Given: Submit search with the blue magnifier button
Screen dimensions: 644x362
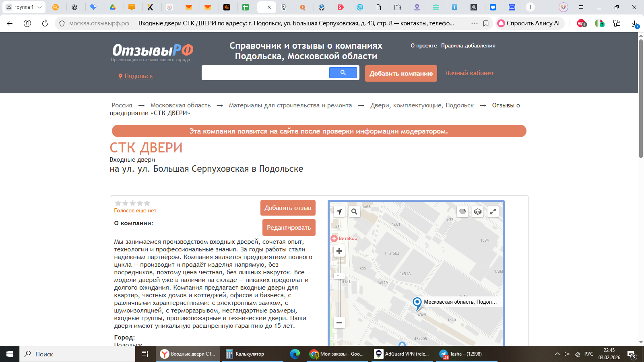Looking at the screenshot, I should pos(343,73).
